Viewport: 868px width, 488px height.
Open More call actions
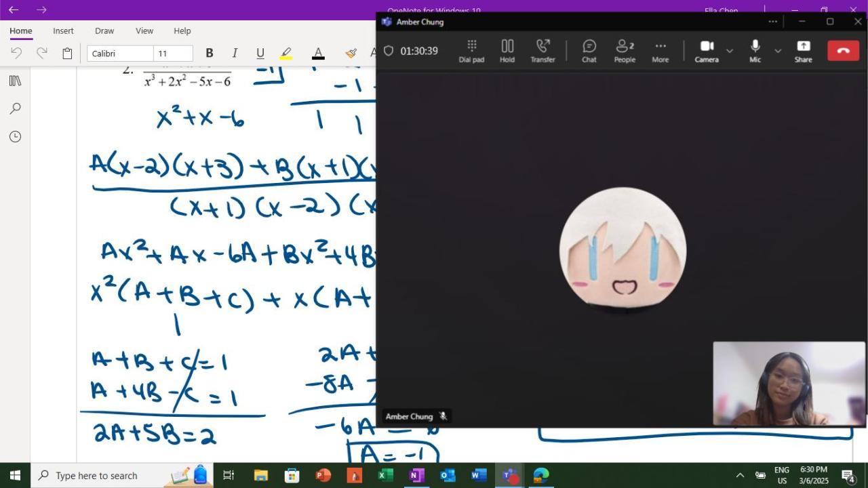660,51
